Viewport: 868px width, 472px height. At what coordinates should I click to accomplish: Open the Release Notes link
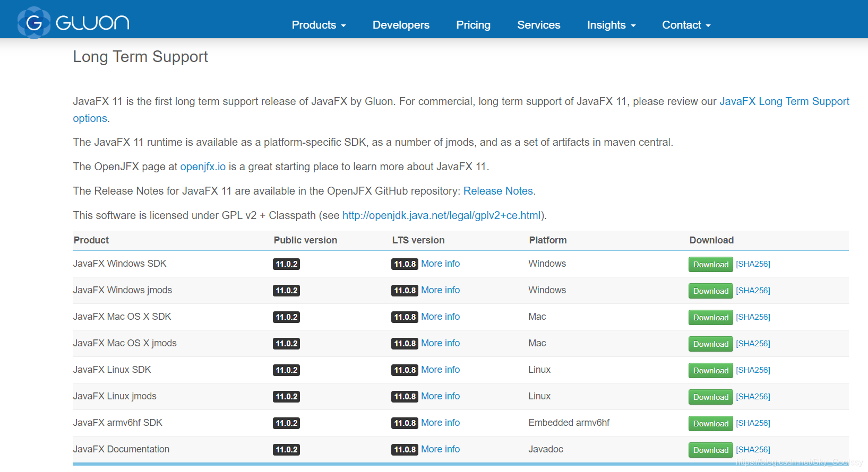point(498,191)
